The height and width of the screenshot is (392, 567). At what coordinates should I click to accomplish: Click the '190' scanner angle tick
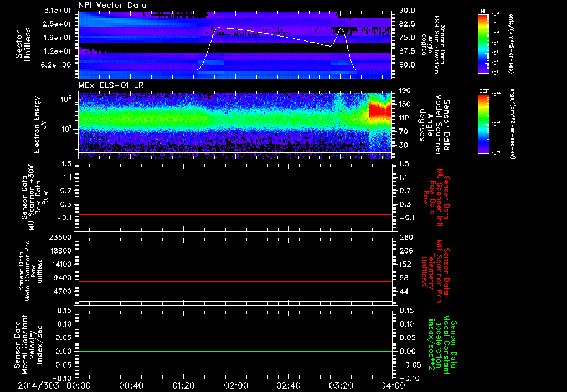click(x=405, y=91)
